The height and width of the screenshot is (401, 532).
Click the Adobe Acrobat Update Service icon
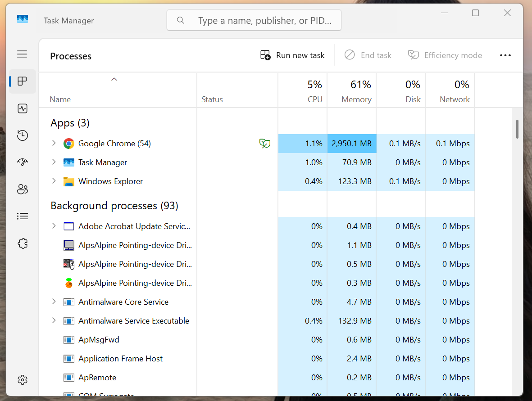pos(69,226)
